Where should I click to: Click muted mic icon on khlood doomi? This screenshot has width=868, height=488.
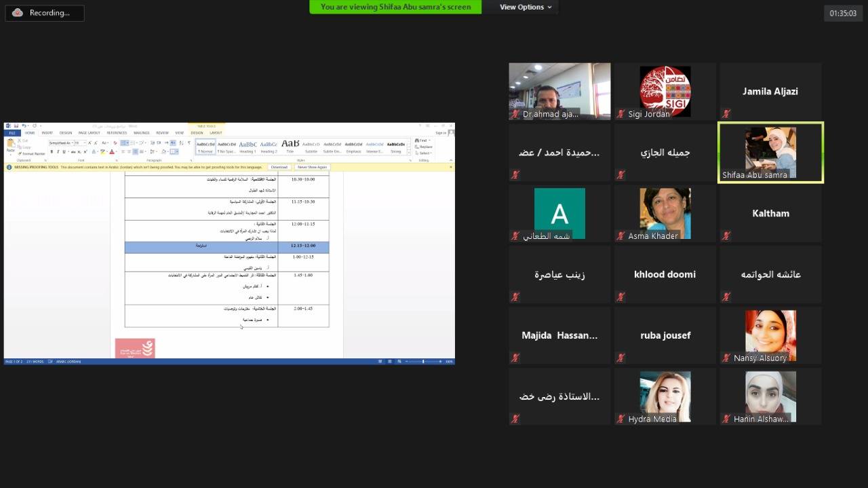pos(620,297)
